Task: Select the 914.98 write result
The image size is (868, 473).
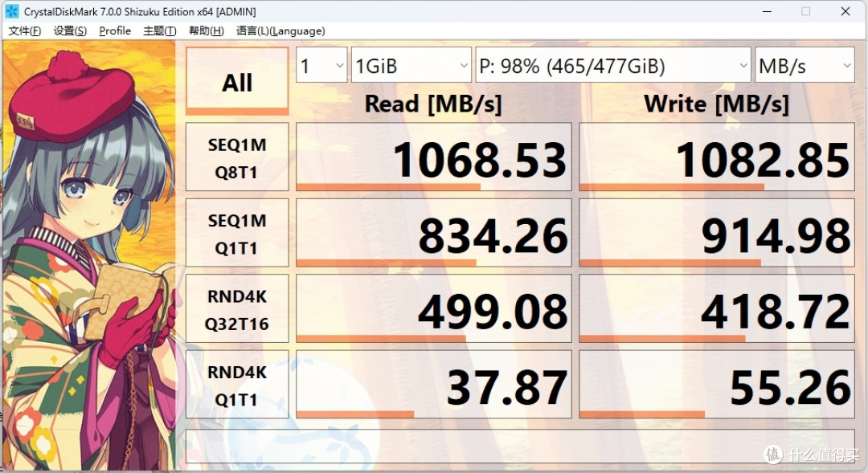Action: click(717, 233)
